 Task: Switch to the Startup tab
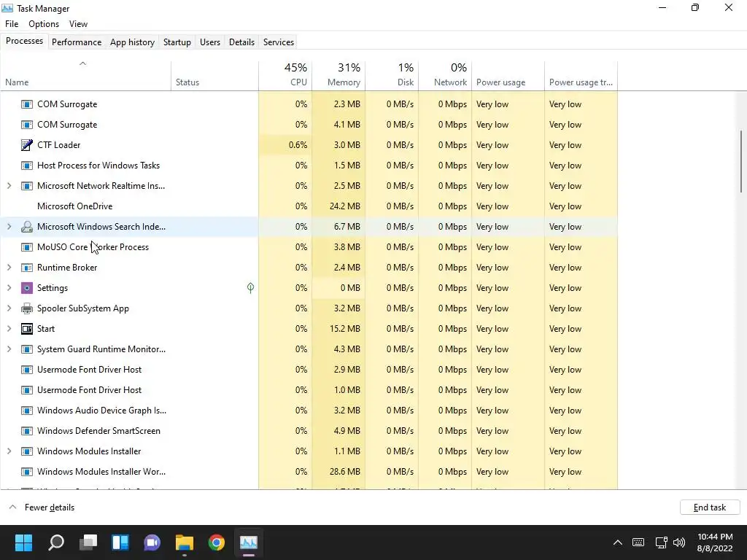[177, 42]
